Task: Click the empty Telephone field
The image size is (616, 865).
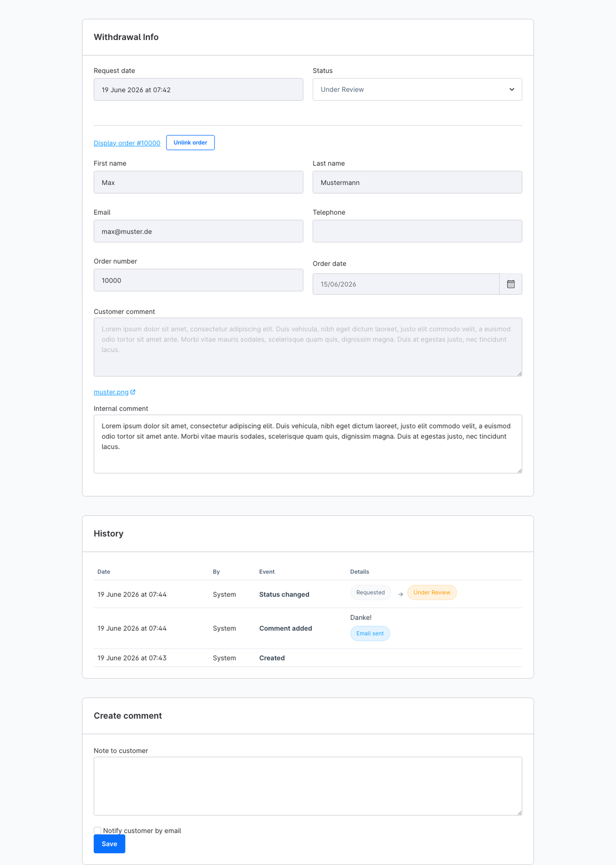Action: click(x=417, y=231)
